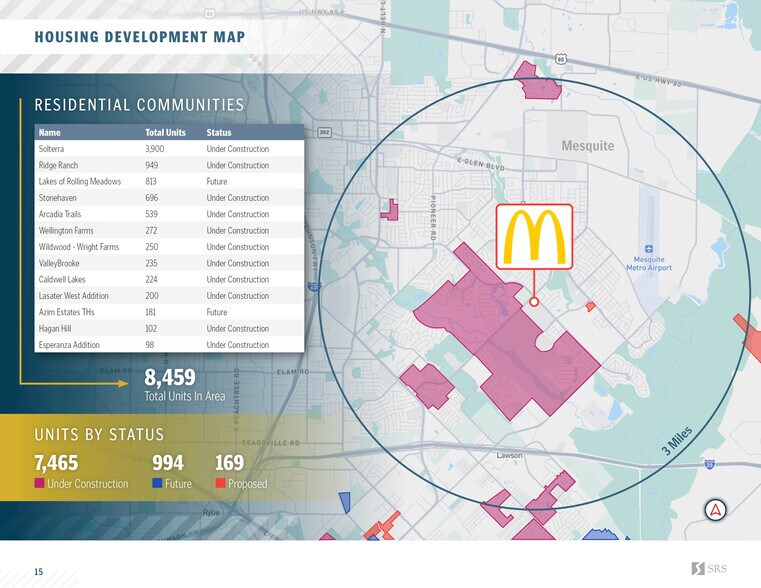Select the ValleyBrooke row name
Screen dimensions: 761x588
pos(59,263)
